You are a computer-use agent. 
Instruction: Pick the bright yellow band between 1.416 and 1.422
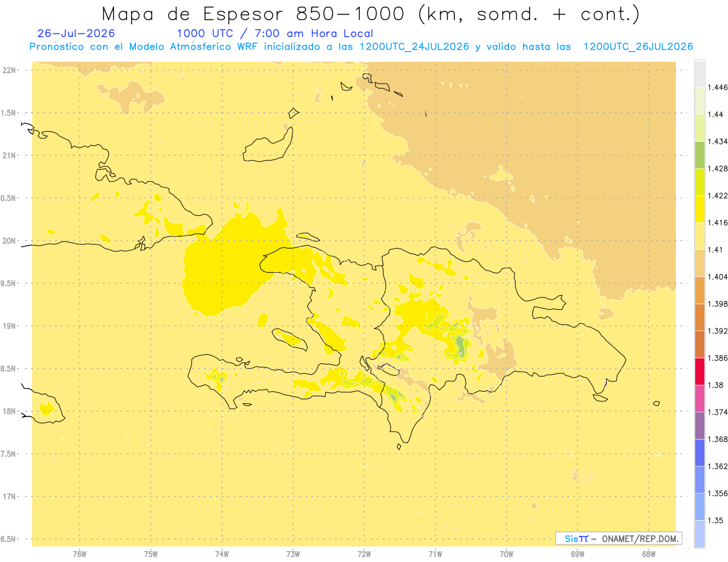pos(699,209)
